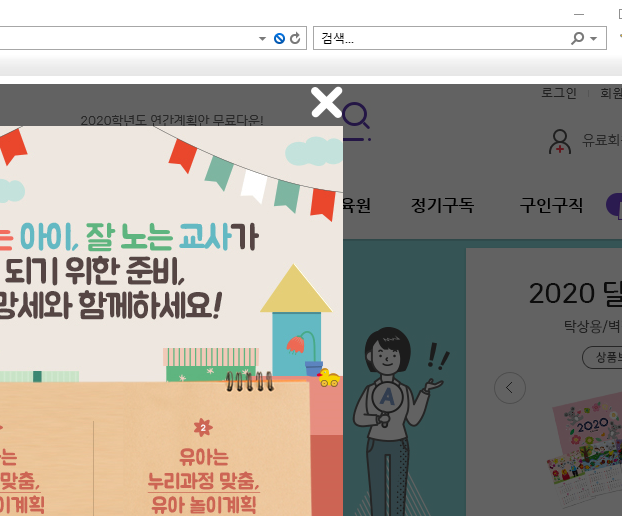The width and height of the screenshot is (622, 516).
Task: Open the address bar dropdown arrow
Action: [x=262, y=38]
